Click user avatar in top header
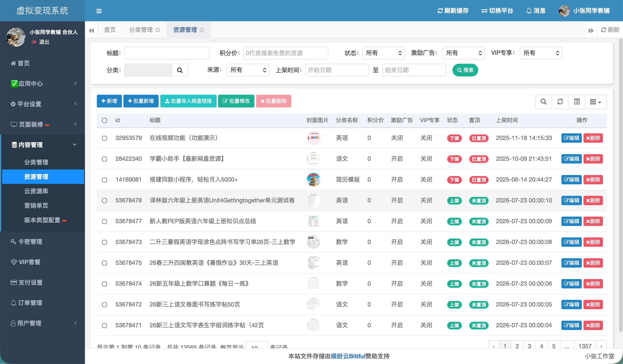This screenshot has height=364, width=623. [x=564, y=11]
